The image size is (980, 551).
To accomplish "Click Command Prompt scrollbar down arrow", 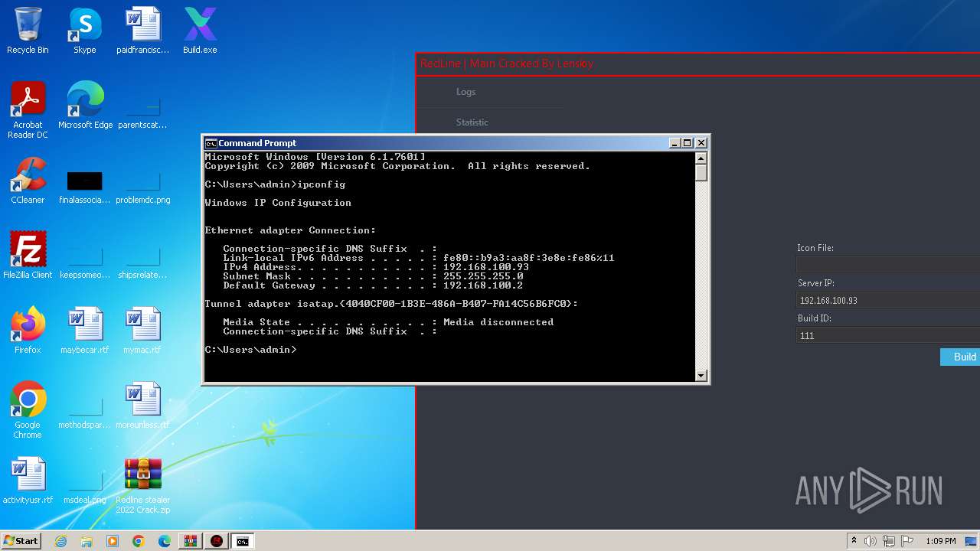I will [701, 375].
